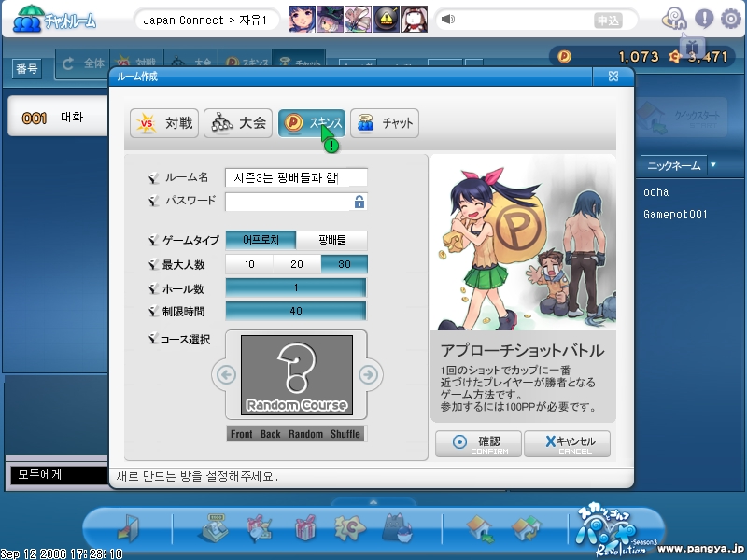747x560 pixels.
Task: Click the red gift box icon
Action: (305, 529)
